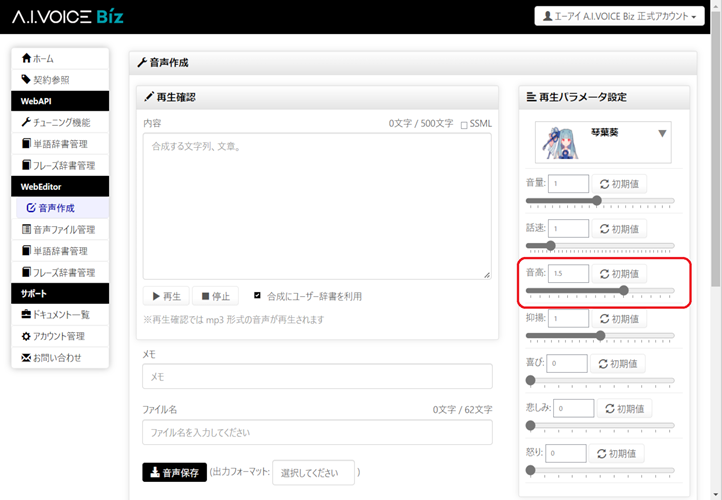Click the 悲しみ slider handle
The height and width of the screenshot is (500, 722).
[x=530, y=425]
